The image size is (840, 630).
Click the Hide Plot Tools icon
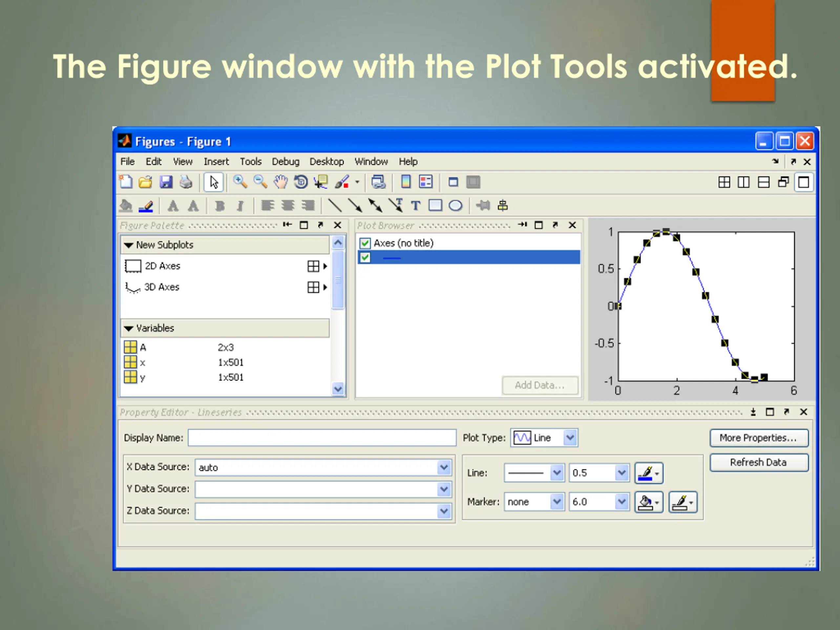click(x=453, y=182)
